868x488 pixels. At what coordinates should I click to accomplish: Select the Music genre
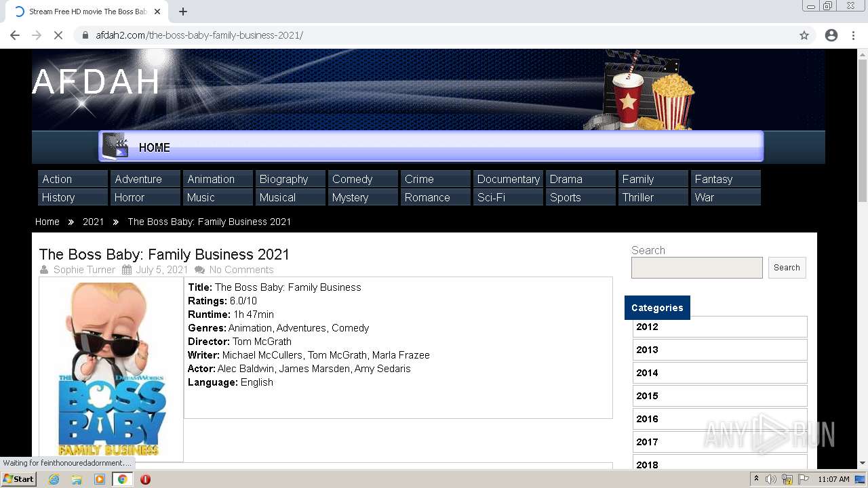click(218, 197)
